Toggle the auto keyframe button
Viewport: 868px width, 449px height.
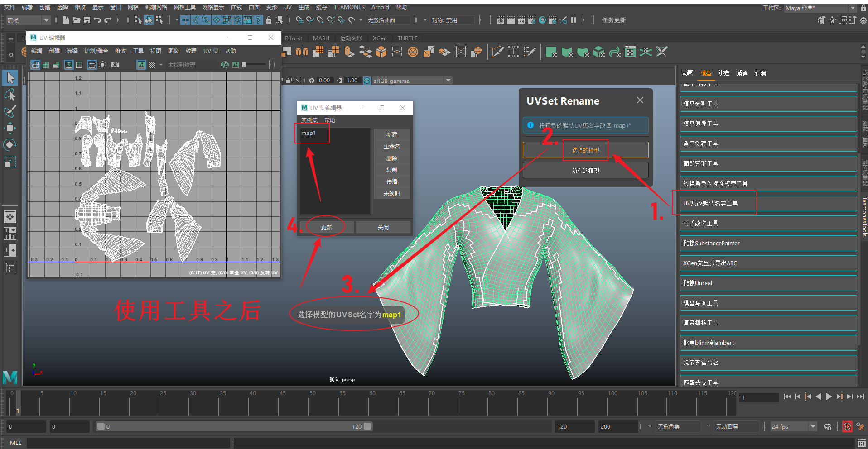point(847,426)
